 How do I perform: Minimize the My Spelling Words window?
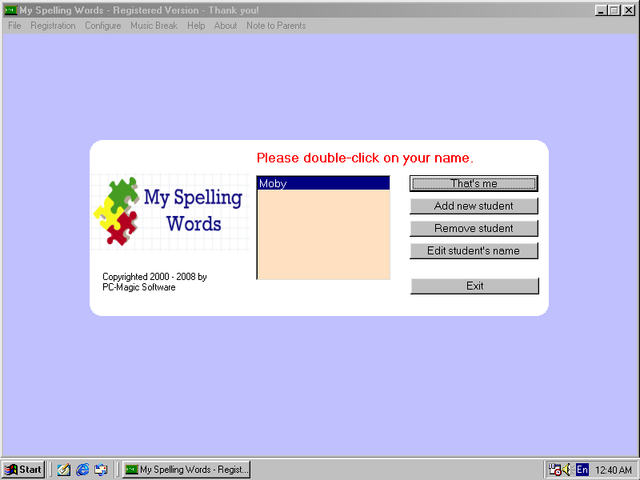(600, 10)
